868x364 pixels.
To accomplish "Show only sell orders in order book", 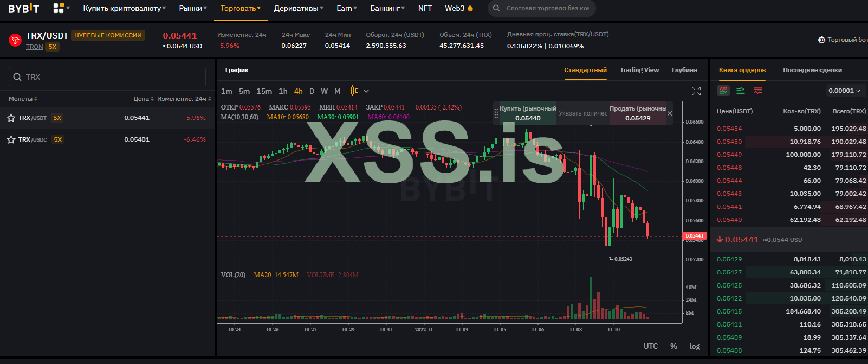I will click(x=758, y=91).
